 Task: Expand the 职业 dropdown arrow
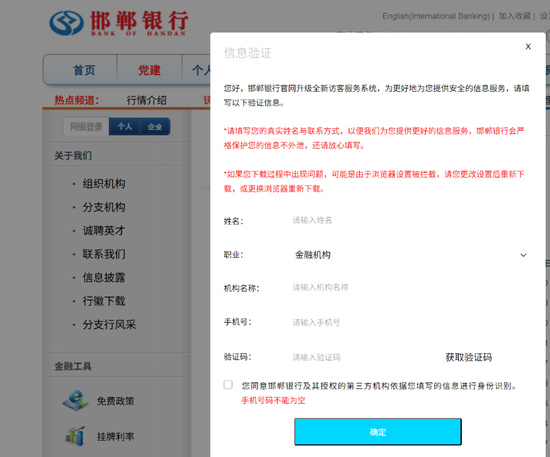523,255
